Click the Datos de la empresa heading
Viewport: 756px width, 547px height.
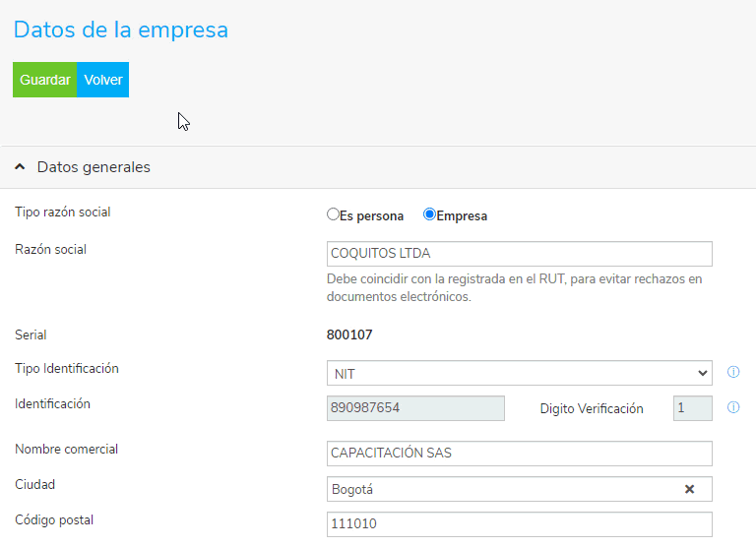120,30
